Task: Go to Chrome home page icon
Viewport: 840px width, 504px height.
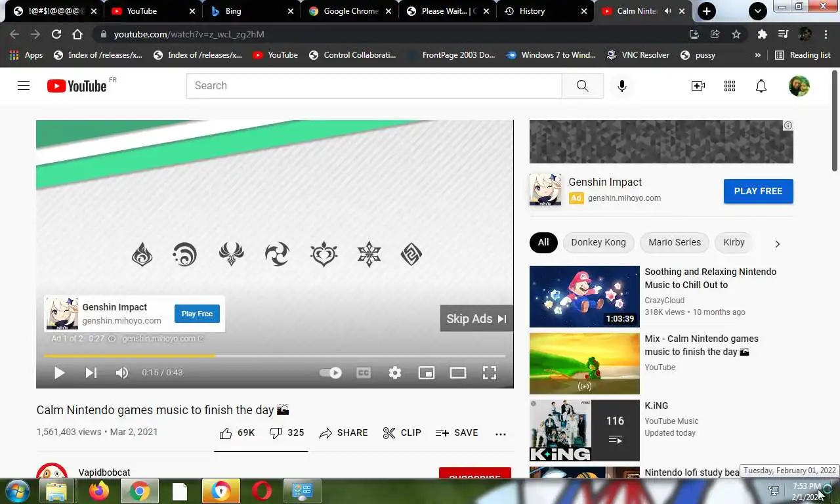Action: pyautogui.click(x=77, y=34)
